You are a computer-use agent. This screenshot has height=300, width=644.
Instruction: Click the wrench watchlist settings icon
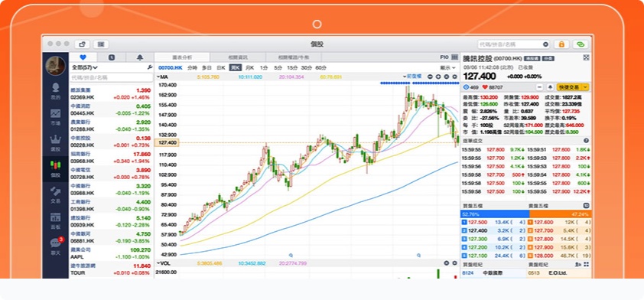tap(149, 67)
